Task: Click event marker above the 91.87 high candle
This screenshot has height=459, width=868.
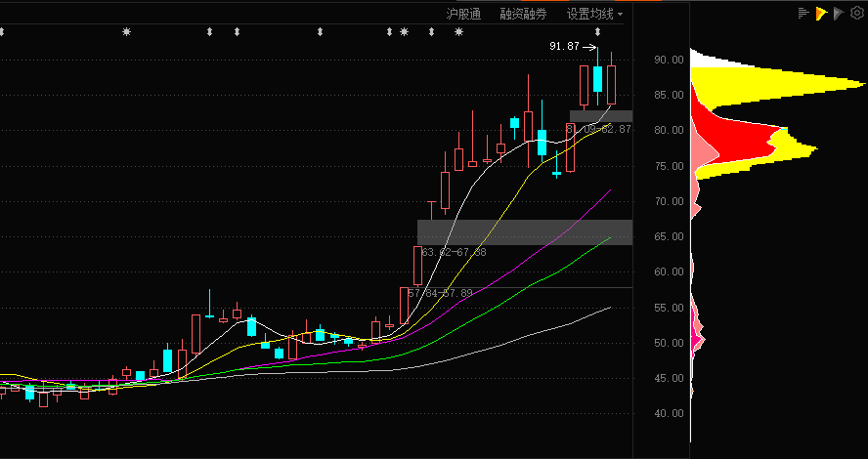Action: 597,31
